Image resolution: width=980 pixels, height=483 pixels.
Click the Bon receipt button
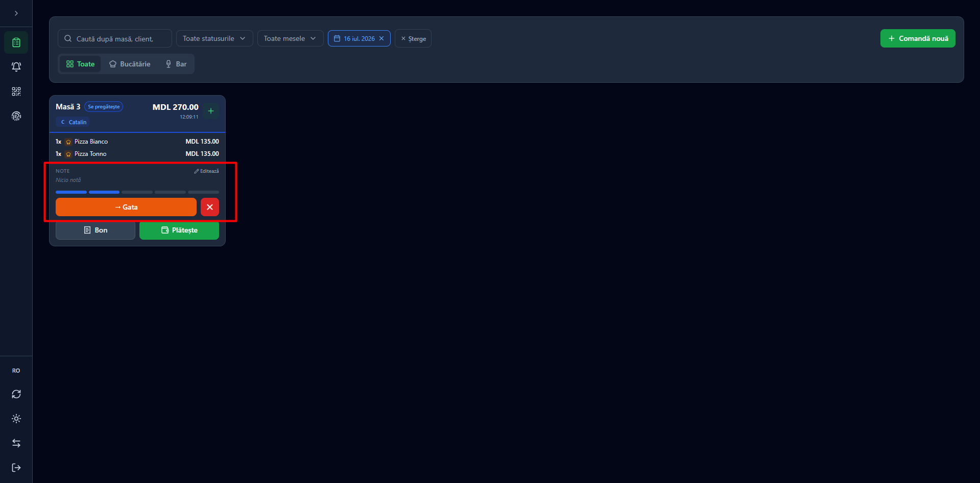point(95,230)
